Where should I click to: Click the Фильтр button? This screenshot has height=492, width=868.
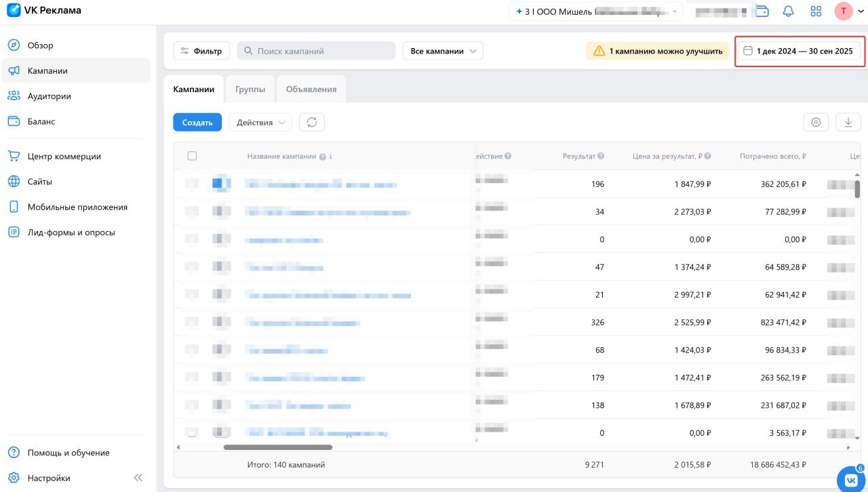click(x=201, y=51)
